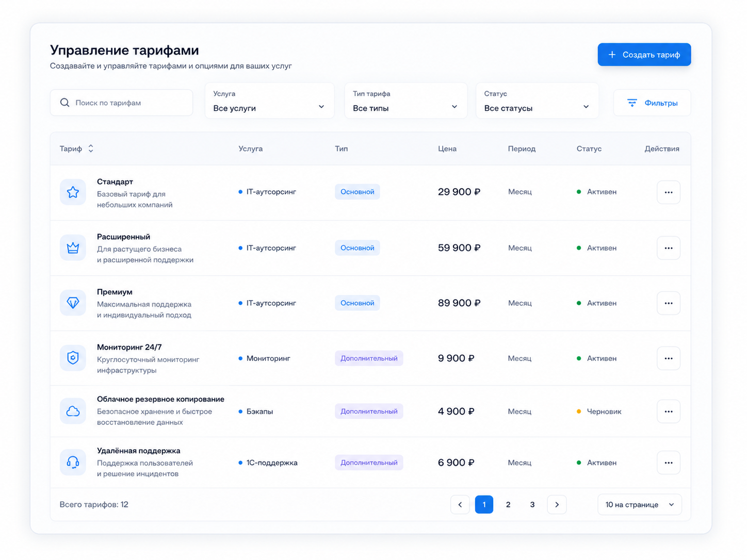Click the Период column header
The image size is (747, 560).
(x=522, y=149)
